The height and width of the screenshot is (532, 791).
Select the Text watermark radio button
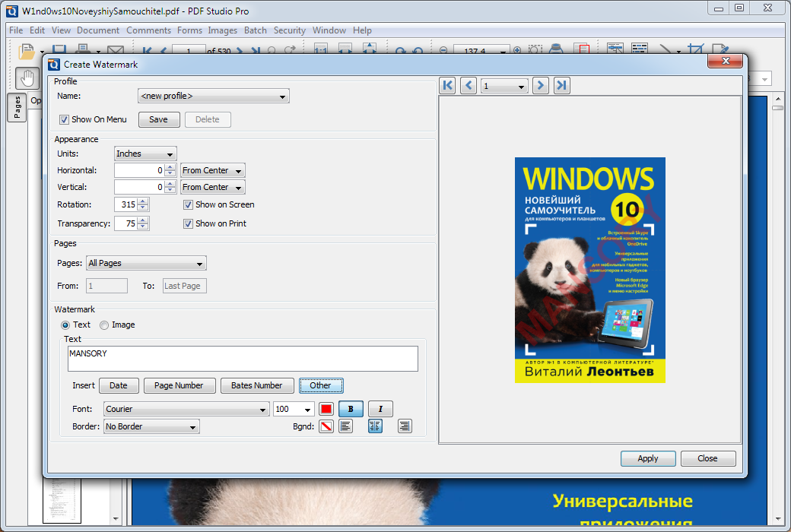65,325
